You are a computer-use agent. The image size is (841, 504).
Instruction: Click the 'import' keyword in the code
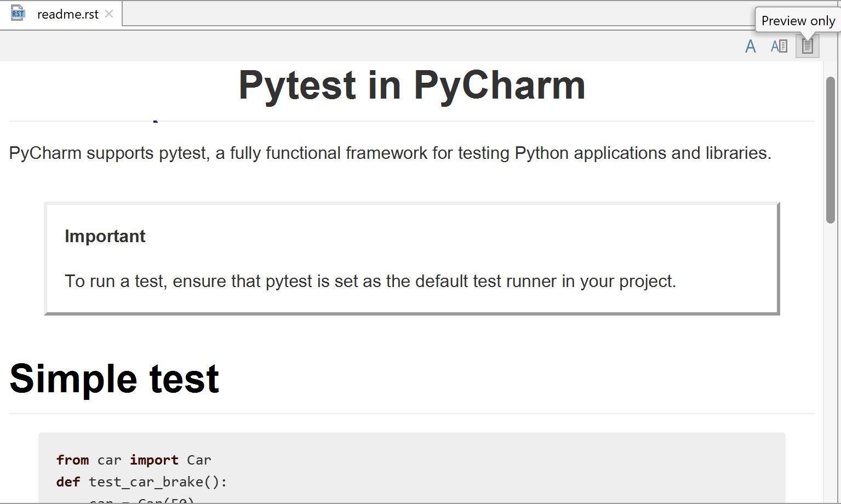[154, 460]
